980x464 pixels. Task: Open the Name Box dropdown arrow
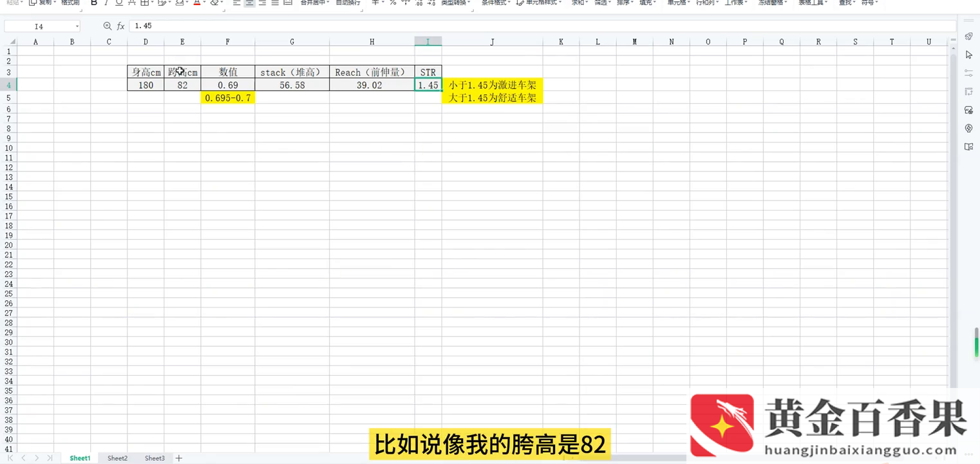pos(77,26)
